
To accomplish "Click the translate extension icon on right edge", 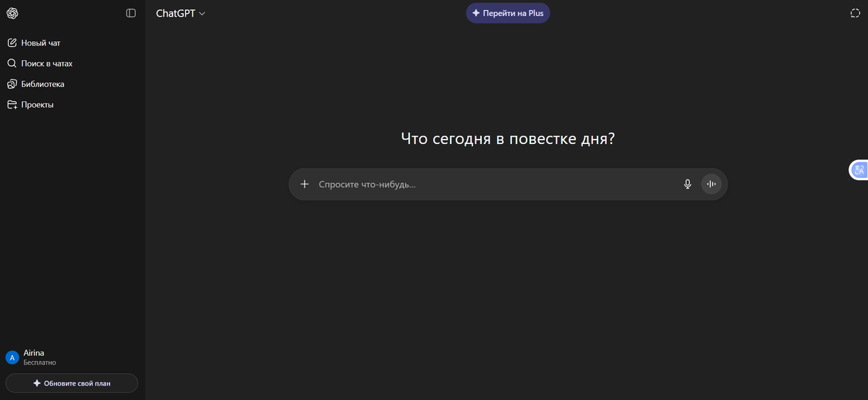I will click(x=859, y=170).
